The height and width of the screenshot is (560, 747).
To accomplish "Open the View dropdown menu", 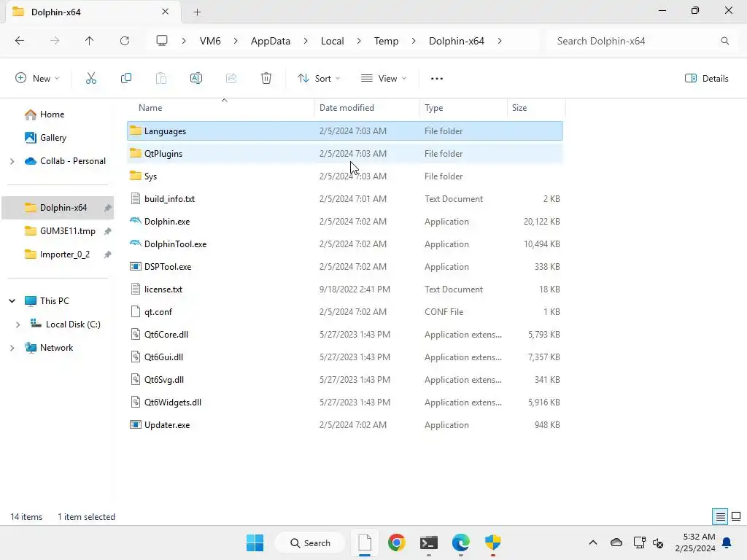I will (x=384, y=79).
